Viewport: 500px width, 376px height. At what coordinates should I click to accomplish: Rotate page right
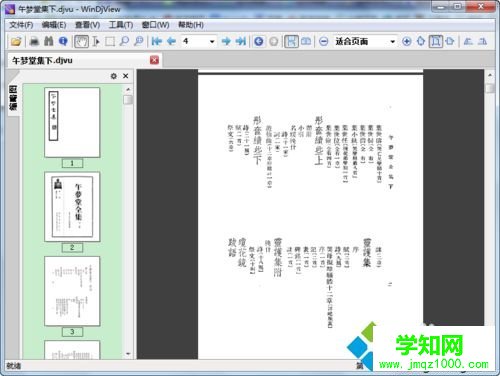482,41
